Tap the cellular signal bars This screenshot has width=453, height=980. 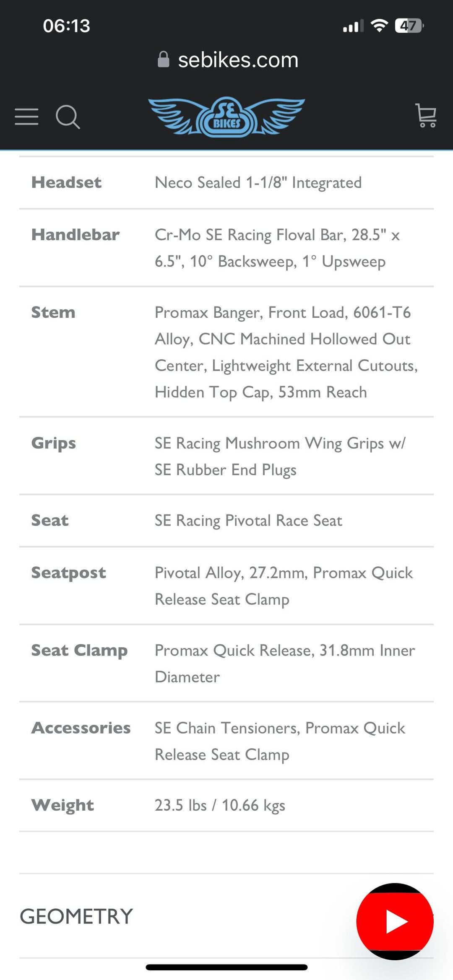tap(353, 26)
